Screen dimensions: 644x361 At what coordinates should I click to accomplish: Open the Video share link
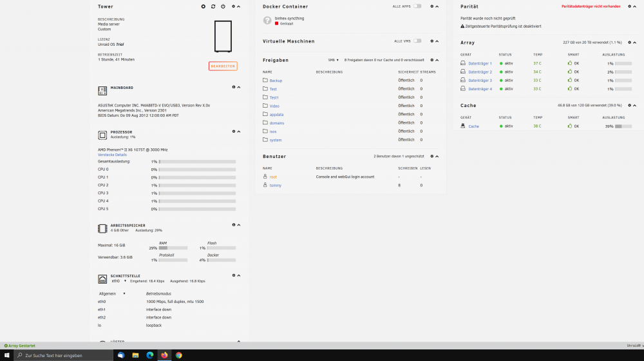pyautogui.click(x=274, y=106)
